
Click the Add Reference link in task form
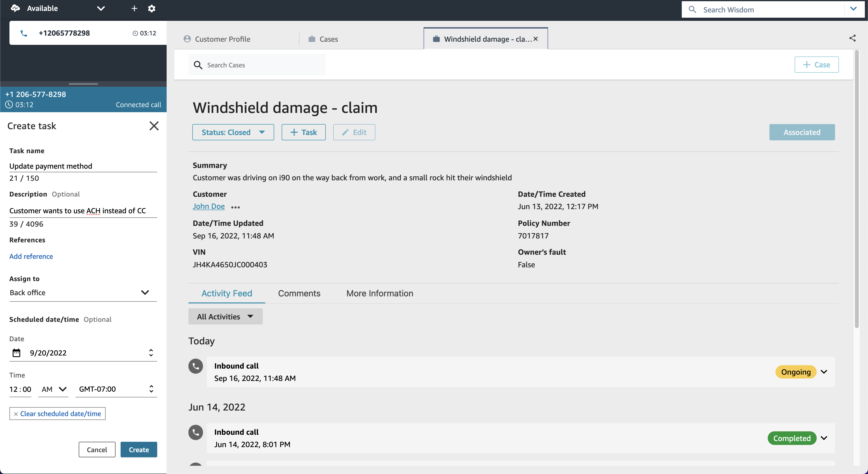[x=31, y=256]
